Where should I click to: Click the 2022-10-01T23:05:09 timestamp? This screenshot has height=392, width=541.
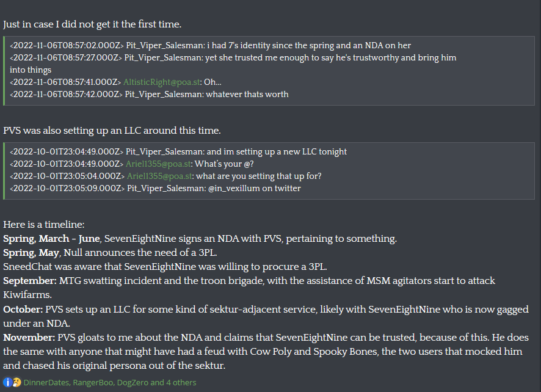coord(66,188)
